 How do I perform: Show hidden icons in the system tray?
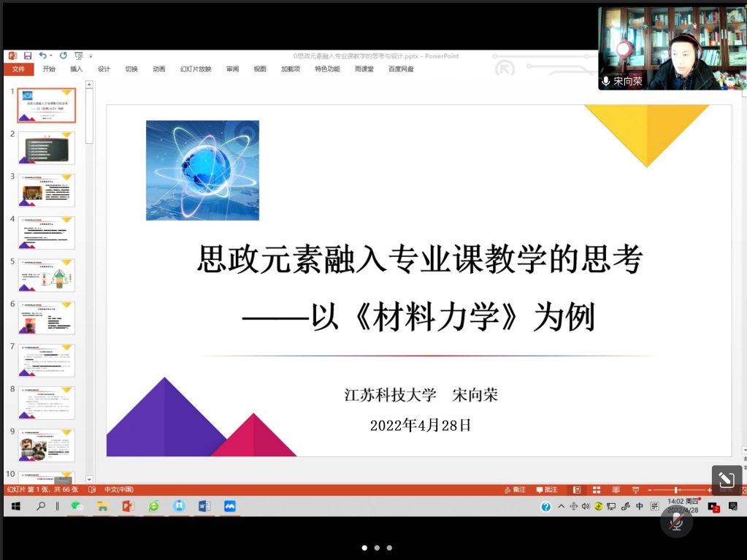pos(561,506)
